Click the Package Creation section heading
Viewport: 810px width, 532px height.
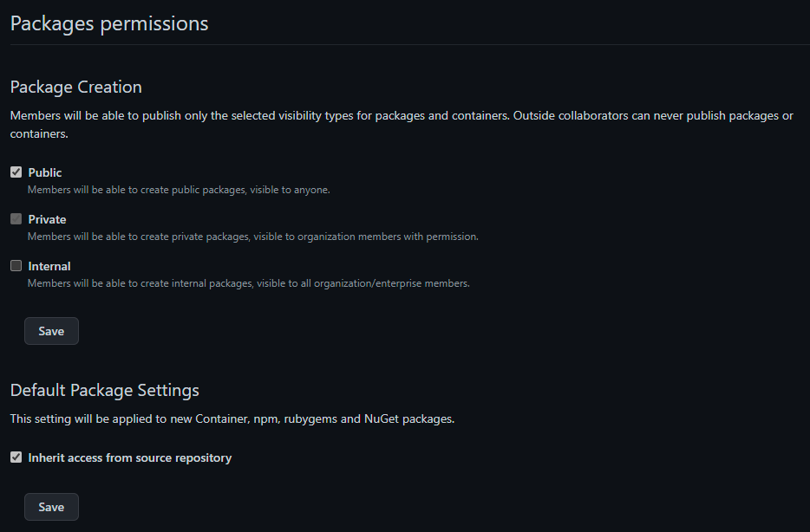[75, 87]
